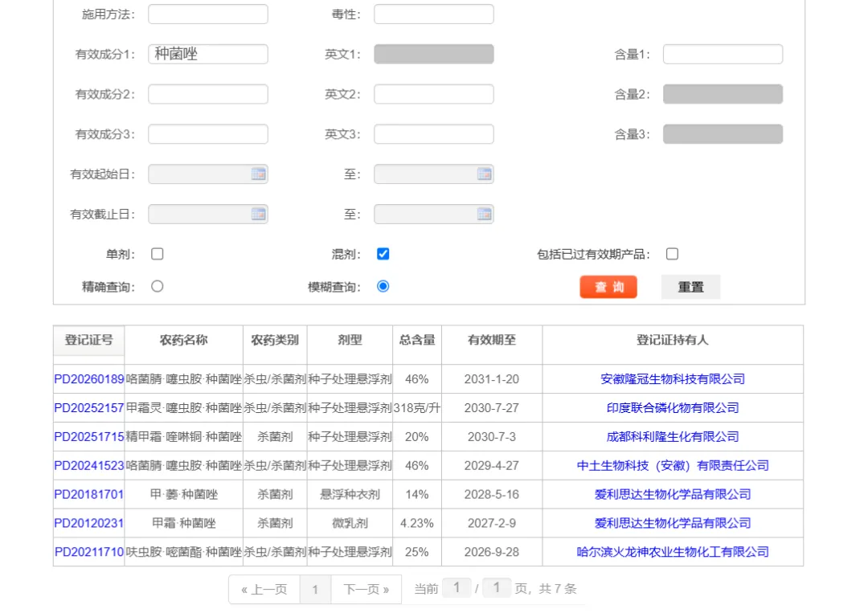The width and height of the screenshot is (868, 613).
Task: Click the 有效成分2 input field
Action: click(207, 93)
